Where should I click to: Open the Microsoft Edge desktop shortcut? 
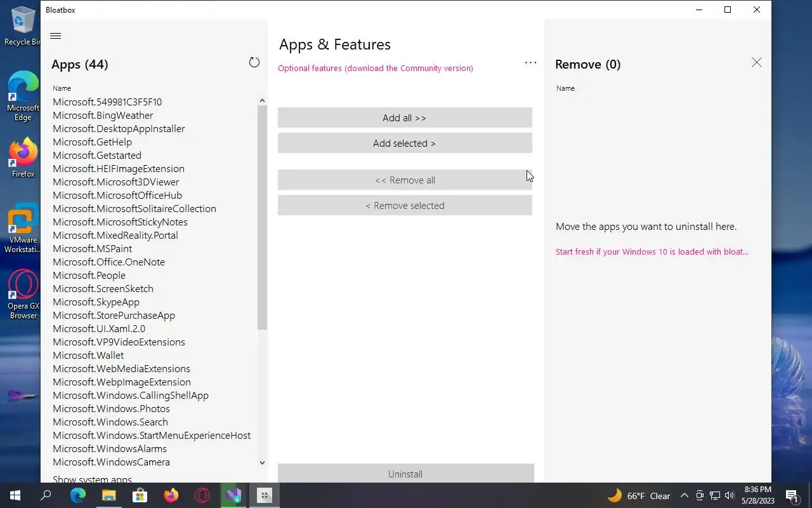[x=23, y=95]
